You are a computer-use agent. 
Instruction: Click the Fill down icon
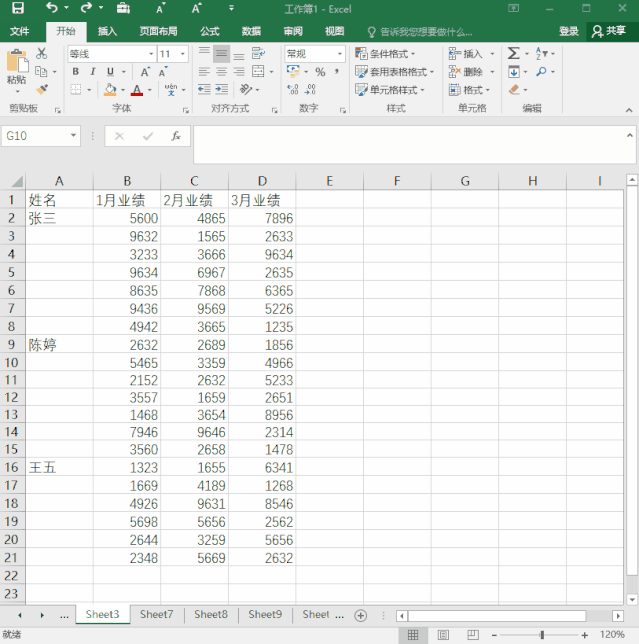514,72
